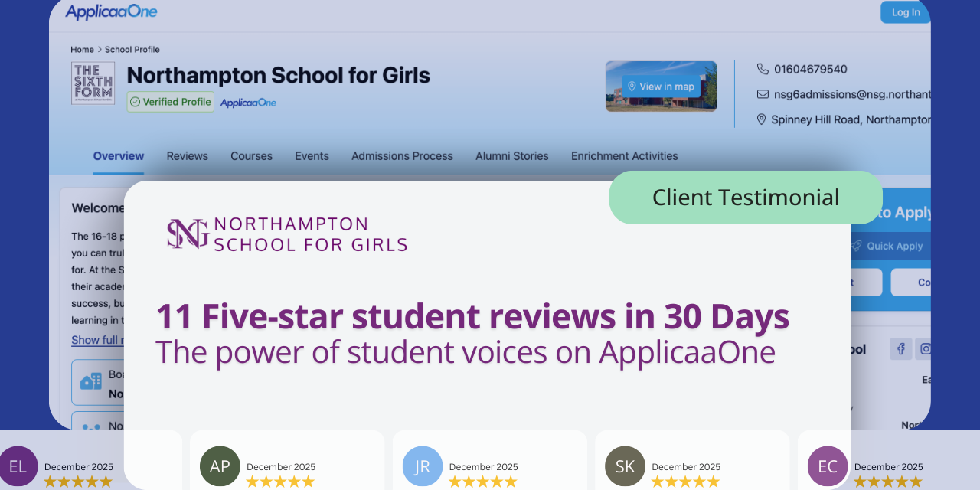Click the ApplicaaOne logo in the header
980x490 pixels.
tap(111, 11)
